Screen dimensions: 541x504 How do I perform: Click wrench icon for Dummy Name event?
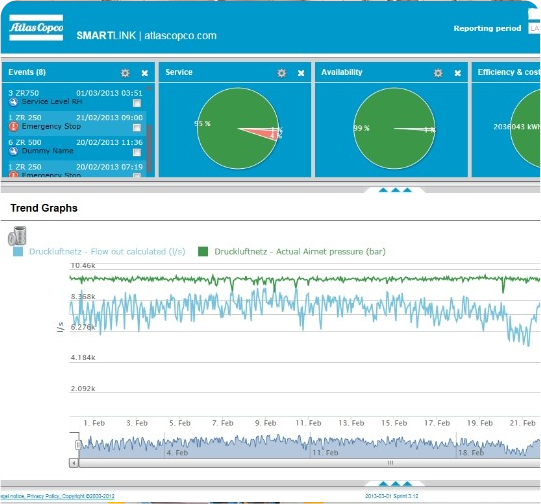tap(13, 151)
